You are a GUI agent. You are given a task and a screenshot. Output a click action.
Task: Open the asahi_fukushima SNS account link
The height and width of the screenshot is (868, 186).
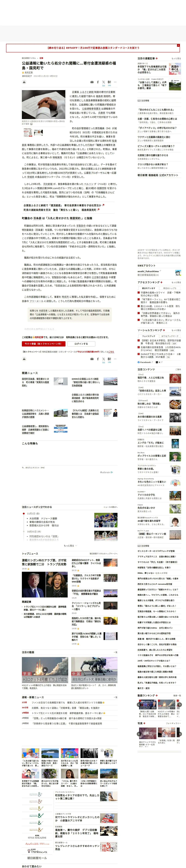click(148, 271)
